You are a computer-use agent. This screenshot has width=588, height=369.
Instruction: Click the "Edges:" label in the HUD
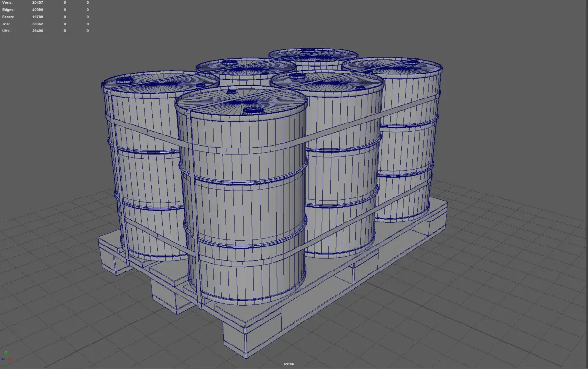[x=8, y=10]
